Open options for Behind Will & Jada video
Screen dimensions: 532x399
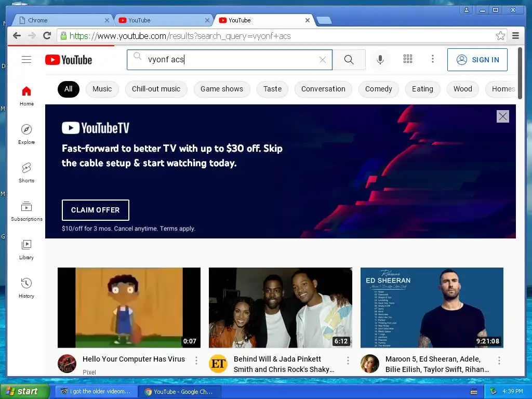click(348, 361)
